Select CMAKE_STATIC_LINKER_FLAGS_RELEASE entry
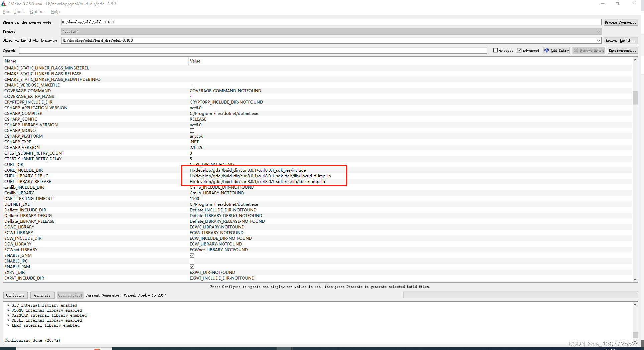Screen dimensions: 644x350 [43, 74]
